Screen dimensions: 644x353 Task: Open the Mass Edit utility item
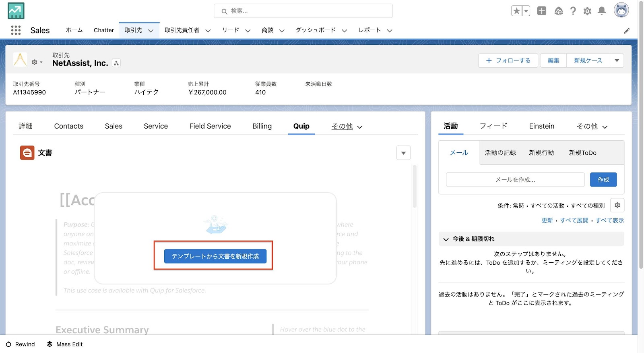point(65,344)
